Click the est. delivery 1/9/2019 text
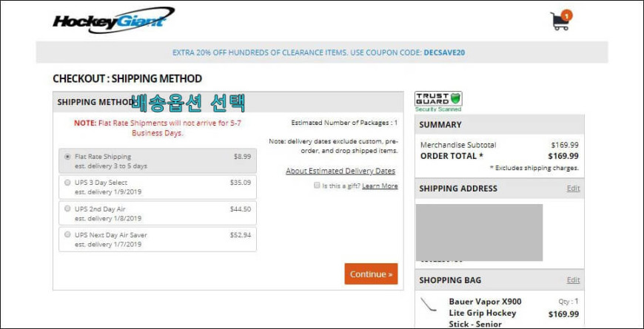 point(108,192)
